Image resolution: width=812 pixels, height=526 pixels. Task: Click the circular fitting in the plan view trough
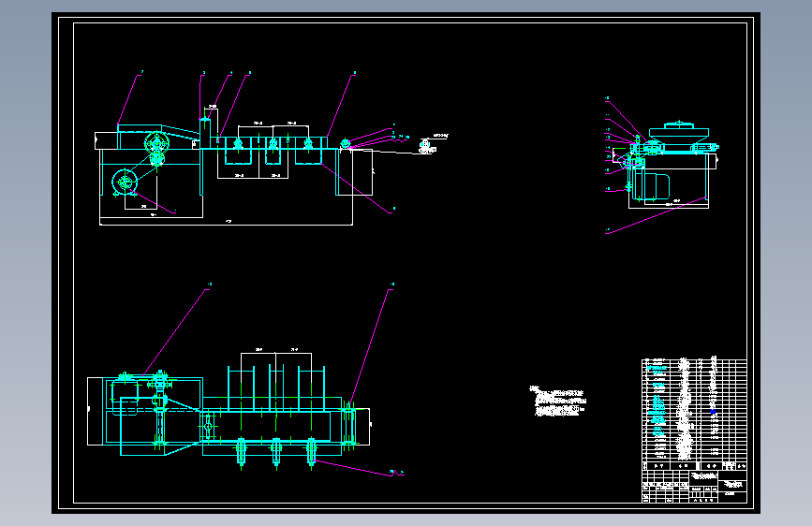click(x=208, y=426)
